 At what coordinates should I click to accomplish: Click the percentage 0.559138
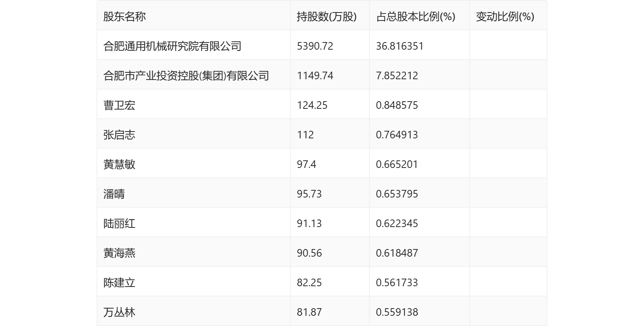click(x=397, y=312)
